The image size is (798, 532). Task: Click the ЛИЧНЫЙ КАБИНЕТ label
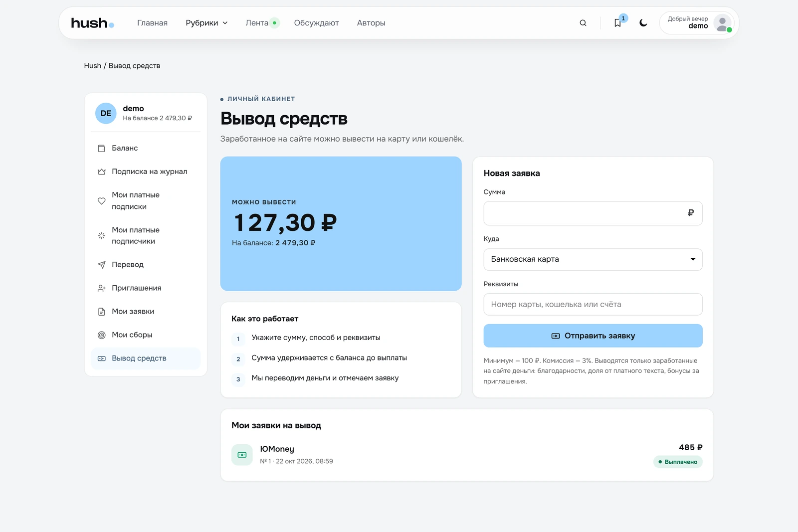(261, 99)
